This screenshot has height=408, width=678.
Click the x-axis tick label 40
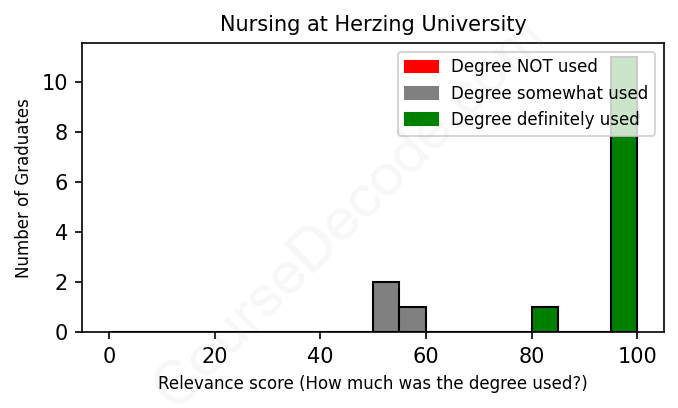[320, 356]
